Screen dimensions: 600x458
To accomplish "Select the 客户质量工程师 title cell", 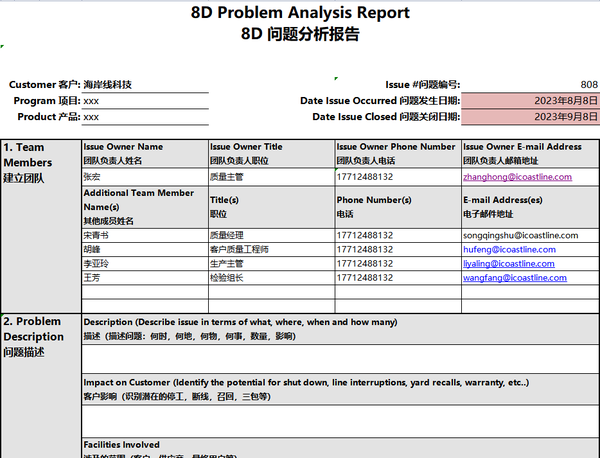I will pyautogui.click(x=272, y=249).
